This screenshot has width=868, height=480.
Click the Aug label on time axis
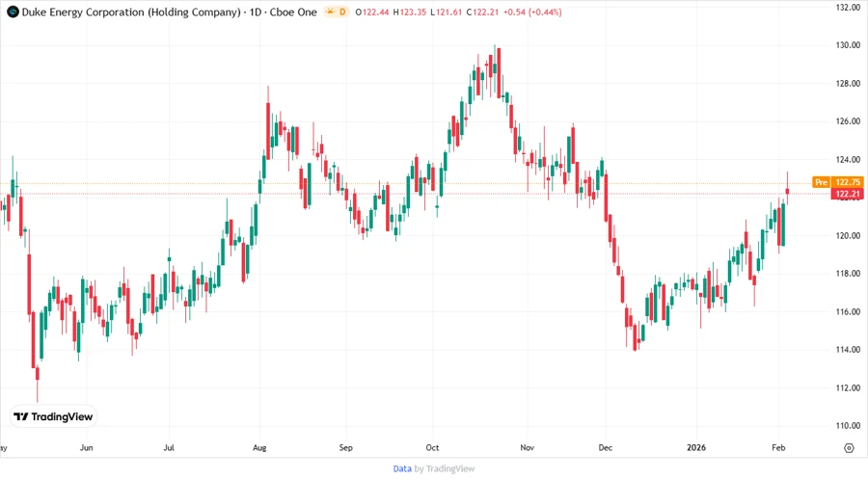tap(259, 447)
